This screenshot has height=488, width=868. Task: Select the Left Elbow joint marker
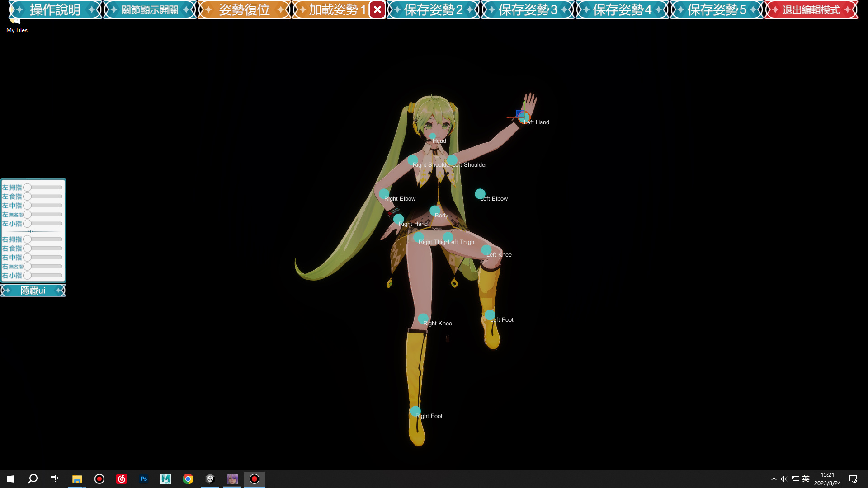pos(480,194)
